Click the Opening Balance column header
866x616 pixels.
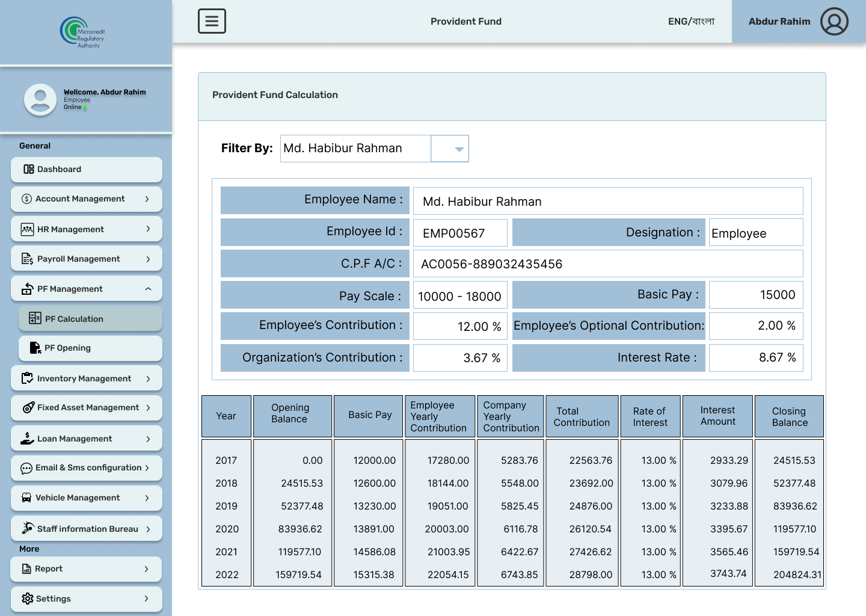point(292,416)
